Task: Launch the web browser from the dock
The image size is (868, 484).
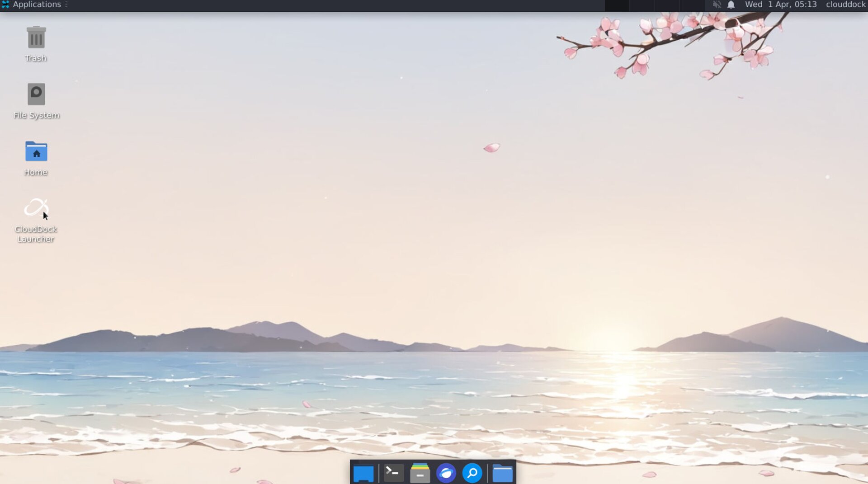Action: pyautogui.click(x=446, y=473)
